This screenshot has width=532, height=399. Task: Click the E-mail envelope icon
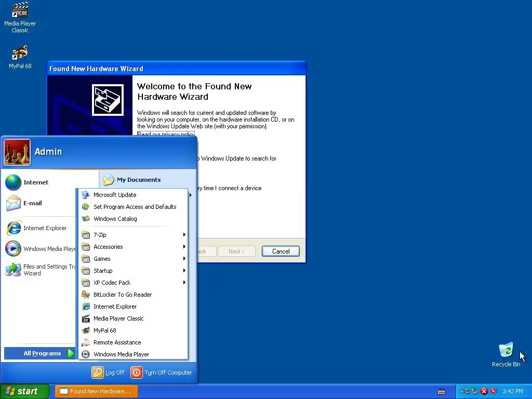[x=13, y=203]
